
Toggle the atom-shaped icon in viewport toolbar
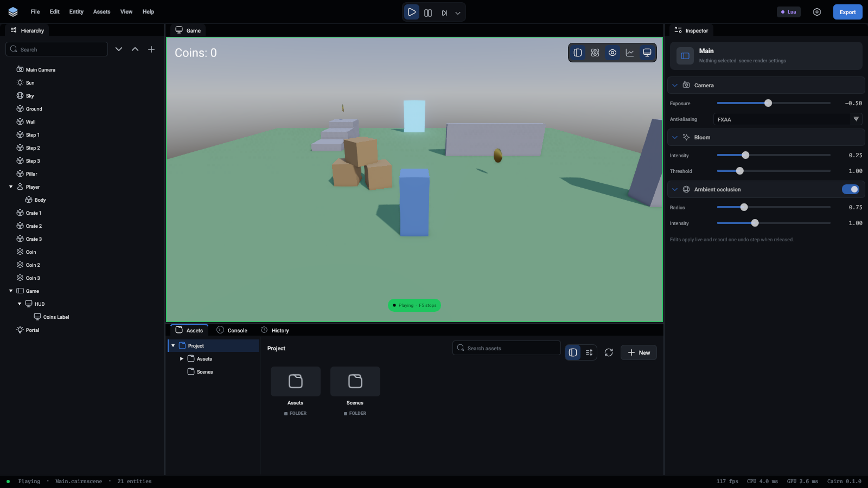(595, 53)
